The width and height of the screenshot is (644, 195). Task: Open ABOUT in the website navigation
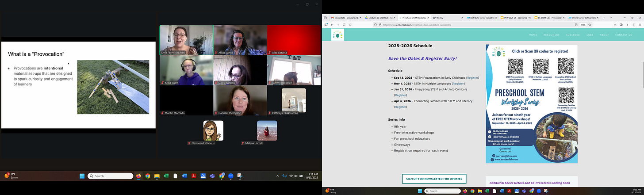click(604, 35)
